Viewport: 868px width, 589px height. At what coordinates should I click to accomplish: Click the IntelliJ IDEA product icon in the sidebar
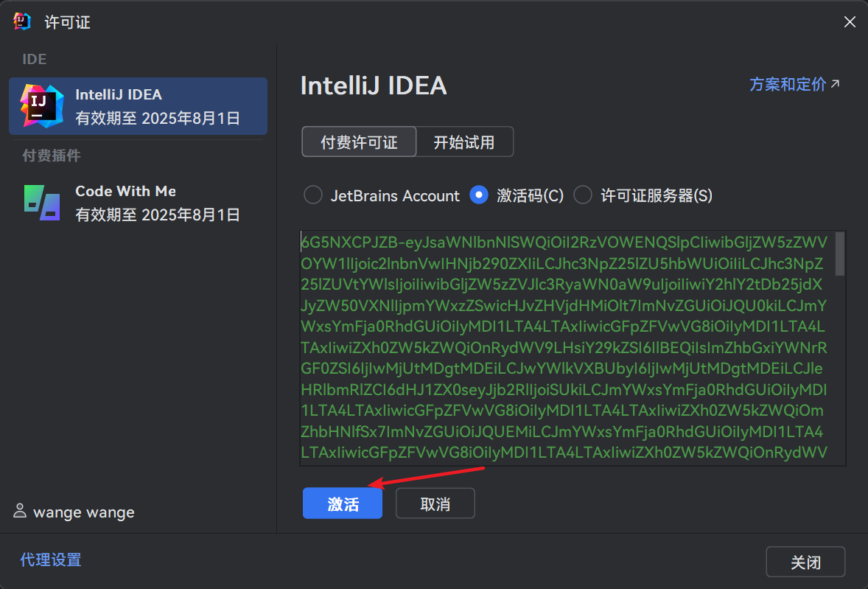[x=42, y=106]
